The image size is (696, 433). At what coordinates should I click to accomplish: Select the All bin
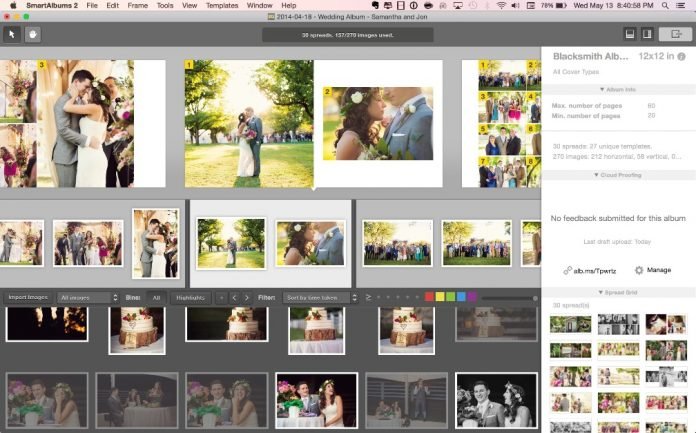click(156, 298)
